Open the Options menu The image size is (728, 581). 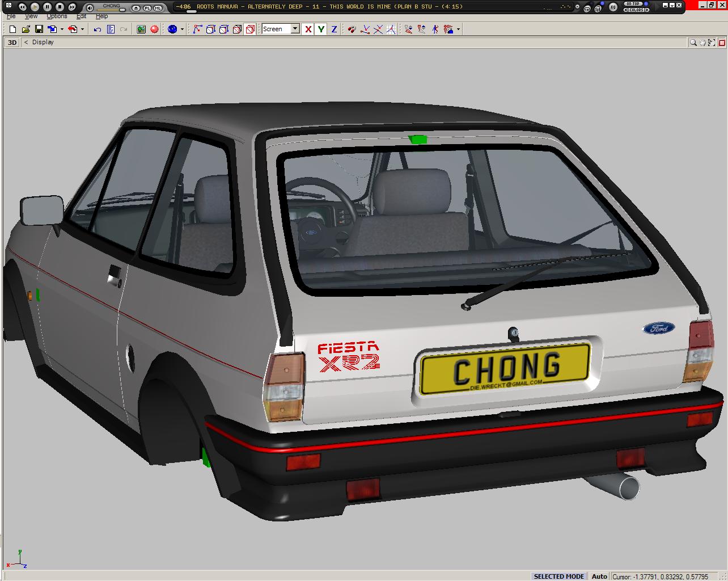tap(57, 16)
